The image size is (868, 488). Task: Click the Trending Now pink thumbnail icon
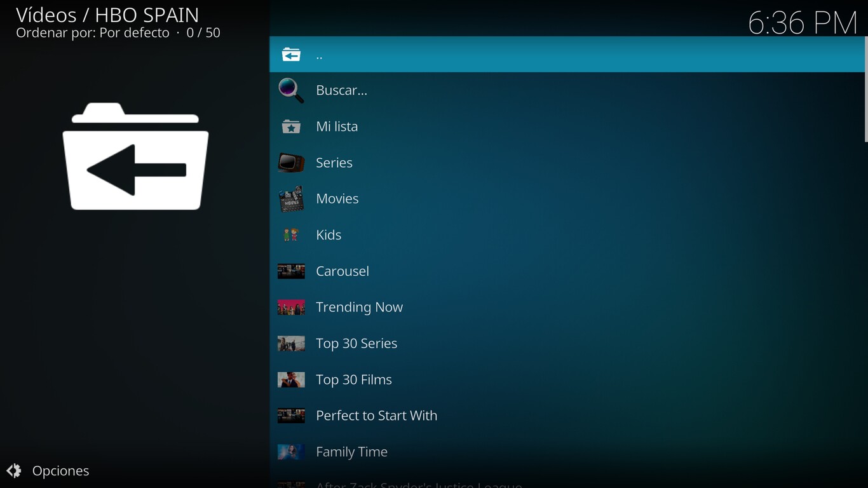click(290, 307)
